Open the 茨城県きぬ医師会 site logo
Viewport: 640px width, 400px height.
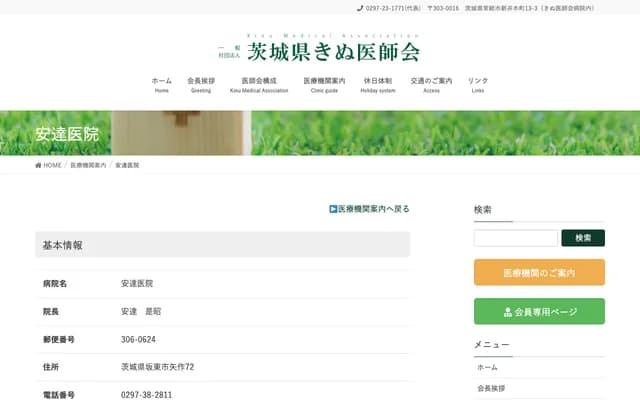click(319, 49)
